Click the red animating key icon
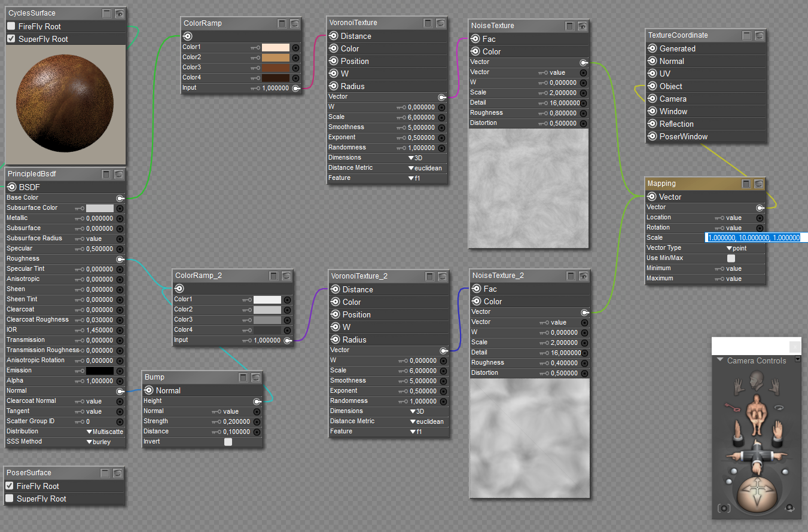 pyautogui.click(x=733, y=407)
